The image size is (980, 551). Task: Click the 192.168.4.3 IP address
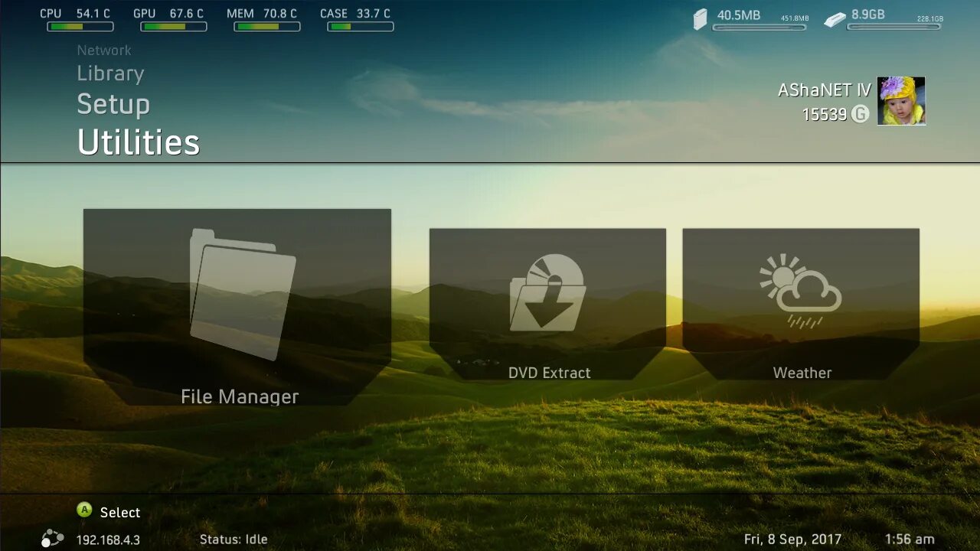click(x=108, y=540)
